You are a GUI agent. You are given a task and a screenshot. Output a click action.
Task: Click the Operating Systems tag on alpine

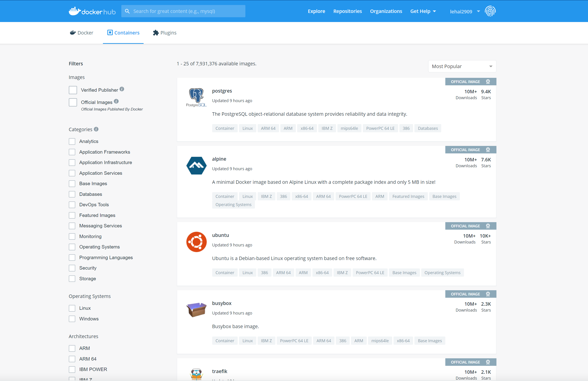233,204
